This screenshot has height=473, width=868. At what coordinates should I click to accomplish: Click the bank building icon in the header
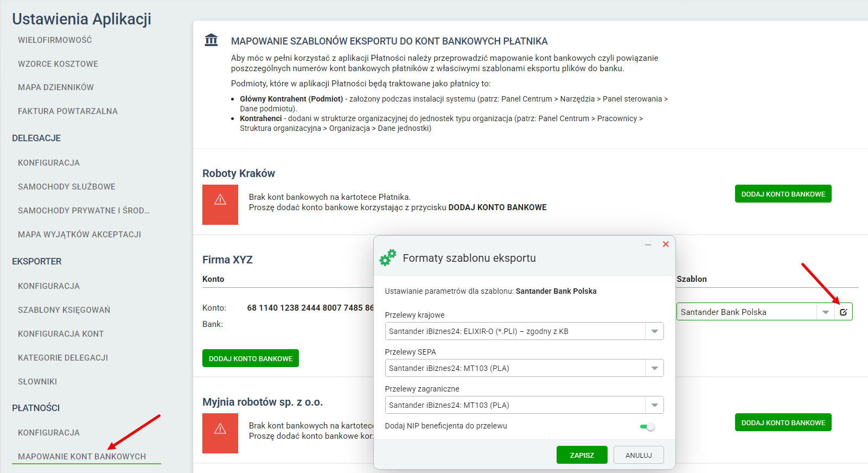point(211,40)
